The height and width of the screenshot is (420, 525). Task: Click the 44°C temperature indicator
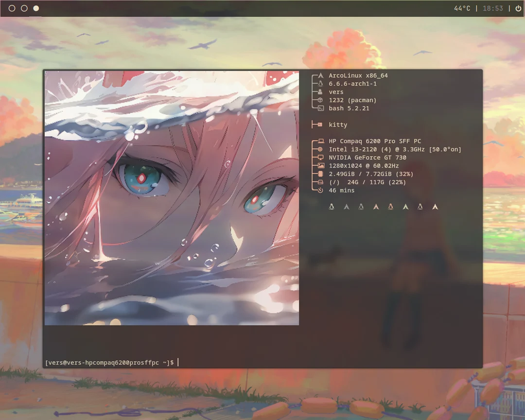(462, 8)
